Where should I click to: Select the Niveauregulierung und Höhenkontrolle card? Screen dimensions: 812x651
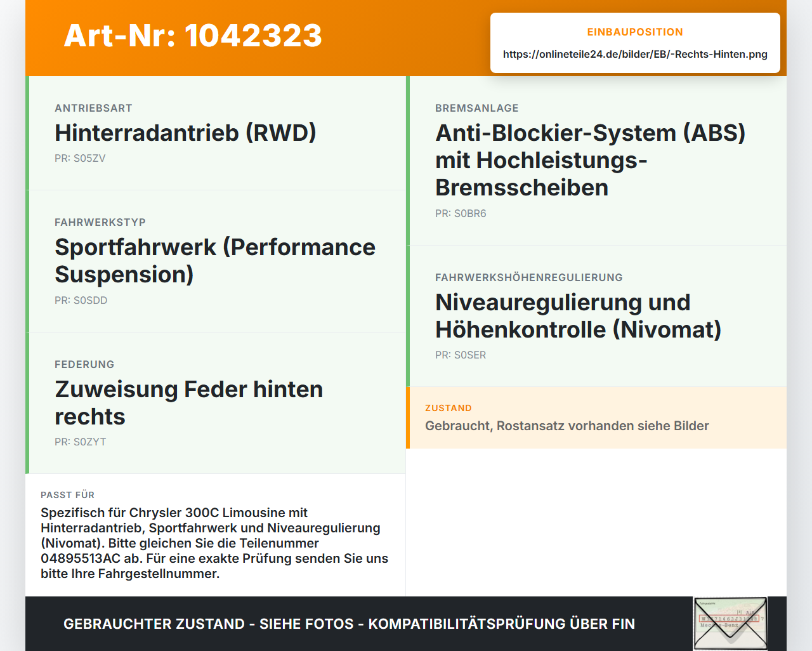596,316
